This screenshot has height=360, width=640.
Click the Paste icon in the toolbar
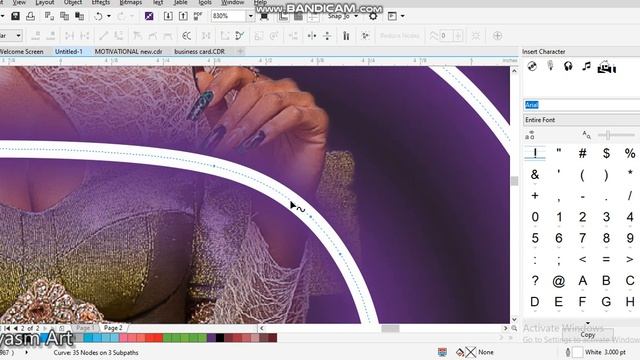80,16
